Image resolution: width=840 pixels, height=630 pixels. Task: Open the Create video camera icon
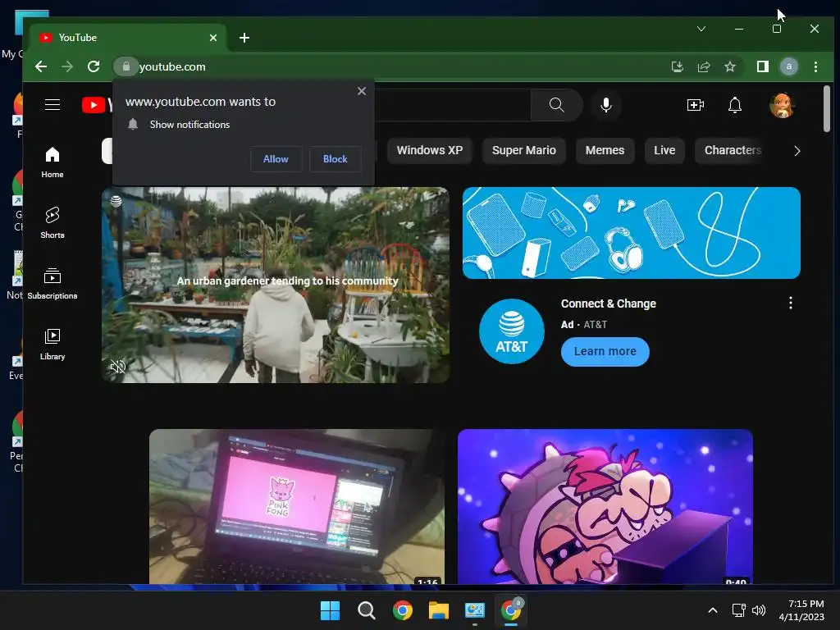(695, 105)
